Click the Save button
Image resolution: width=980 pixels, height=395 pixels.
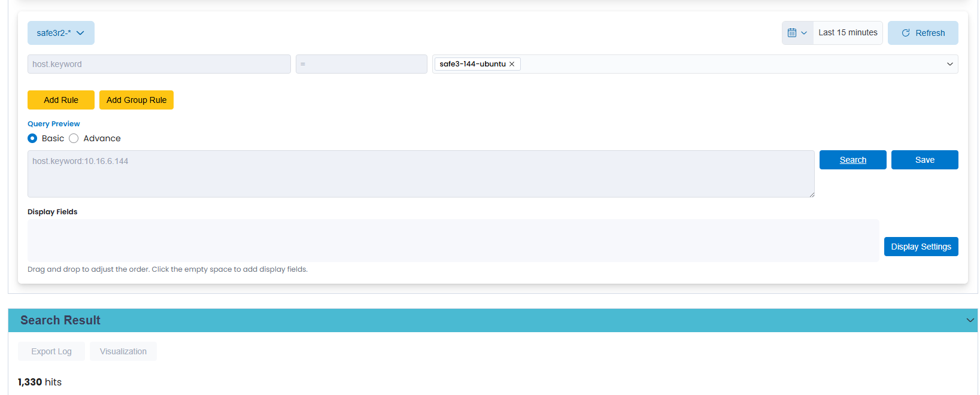click(x=925, y=160)
